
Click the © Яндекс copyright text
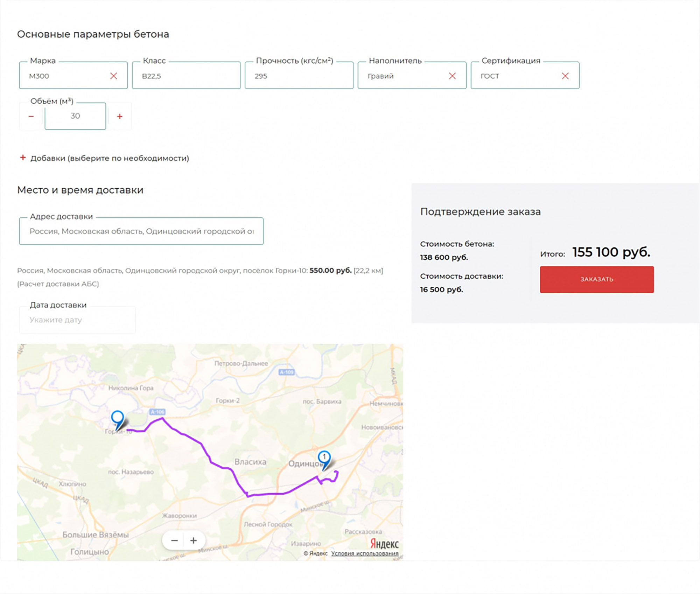point(315,553)
